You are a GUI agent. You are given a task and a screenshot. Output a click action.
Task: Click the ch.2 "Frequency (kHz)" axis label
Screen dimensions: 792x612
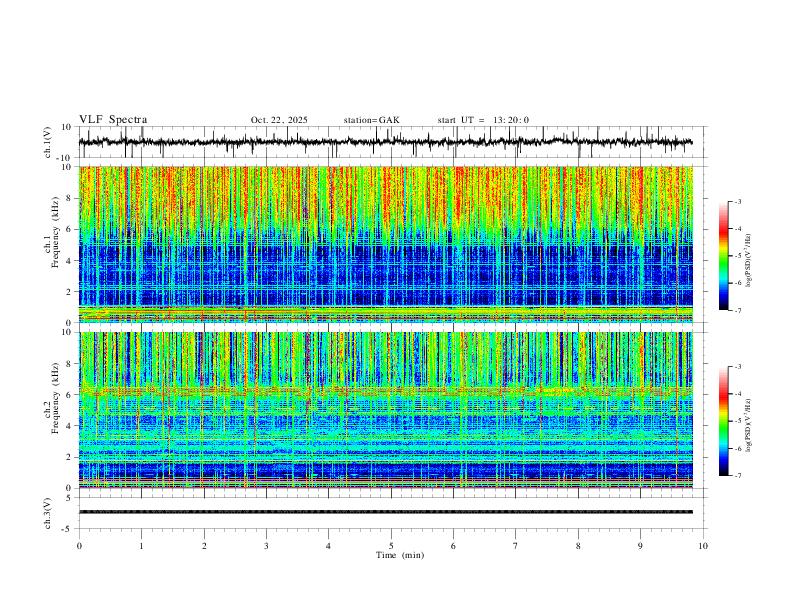pos(56,397)
